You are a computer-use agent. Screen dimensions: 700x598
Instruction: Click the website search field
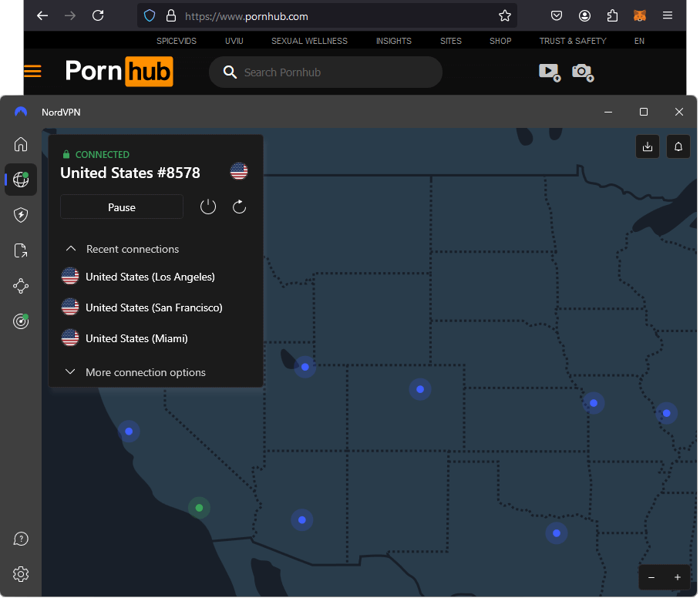(326, 72)
